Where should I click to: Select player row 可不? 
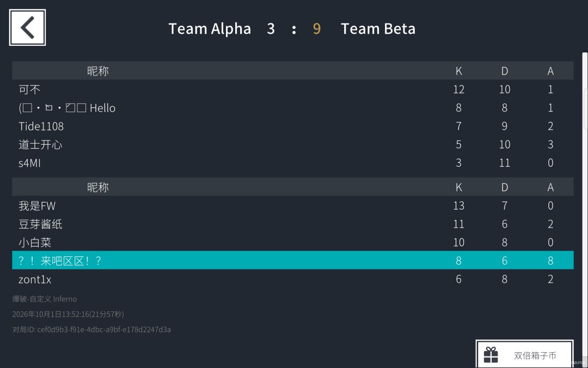click(x=293, y=89)
